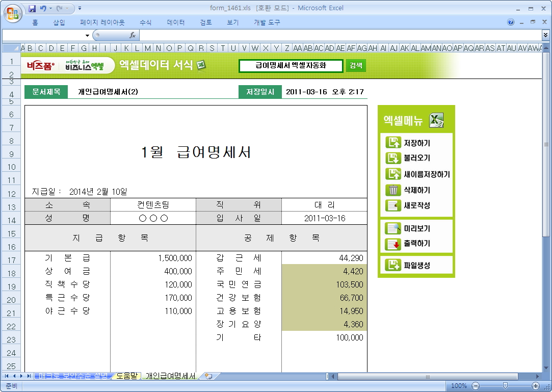Switch to 페이지 레이아웃 tab
552x392 pixels.
click(x=102, y=22)
